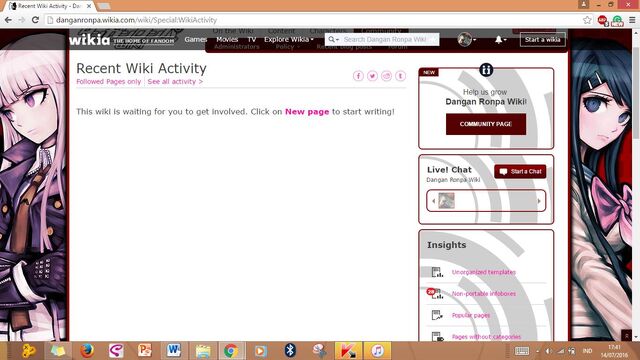Open the media player taskbar icon
The width and height of the screenshot is (640, 360).
click(x=260, y=350)
